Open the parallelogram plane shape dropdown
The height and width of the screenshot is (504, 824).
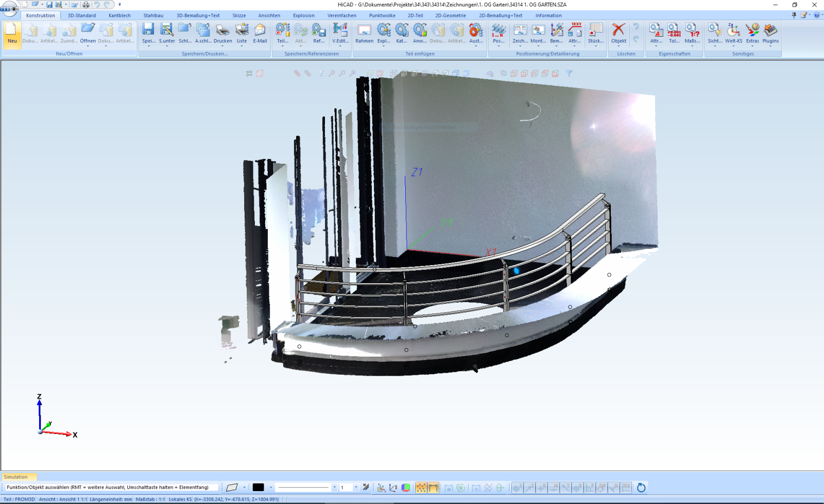(x=244, y=488)
